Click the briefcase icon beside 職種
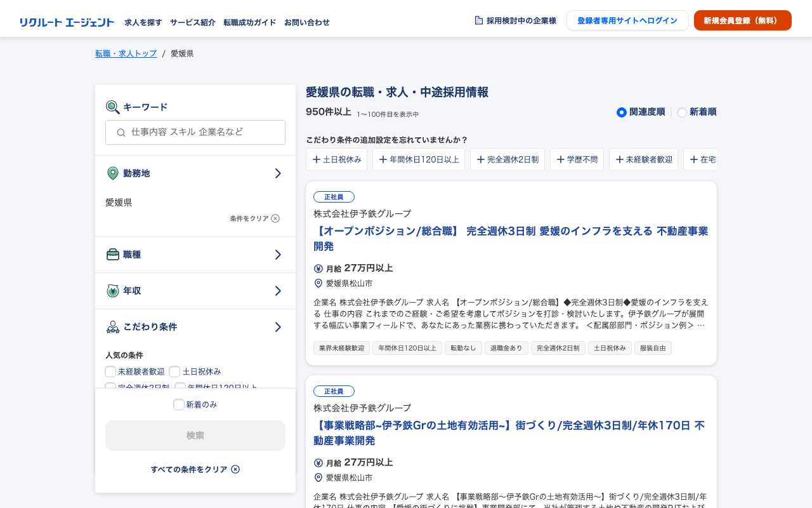Screen dimensions: 812x508 (x=113, y=255)
